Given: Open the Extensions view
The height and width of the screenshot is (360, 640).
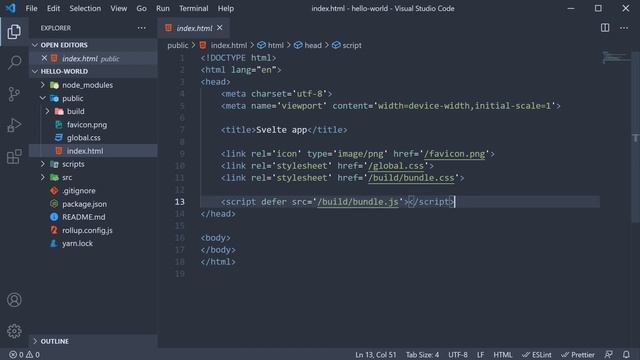Looking at the screenshot, I should [14, 156].
